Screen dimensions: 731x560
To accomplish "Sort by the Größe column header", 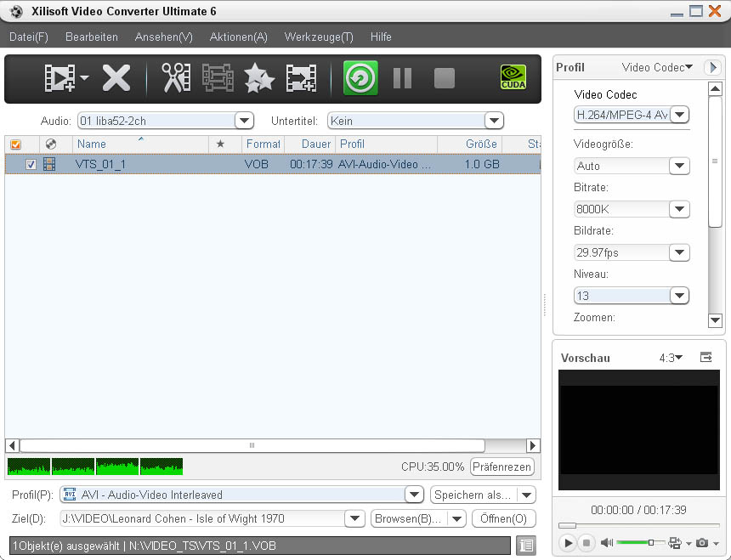I will 470,144.
